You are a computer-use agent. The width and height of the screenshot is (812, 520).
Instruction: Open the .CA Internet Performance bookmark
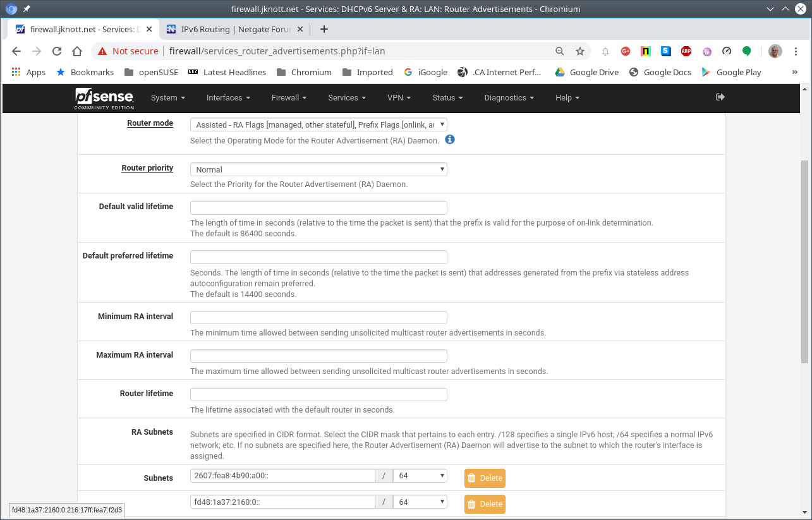(499, 72)
